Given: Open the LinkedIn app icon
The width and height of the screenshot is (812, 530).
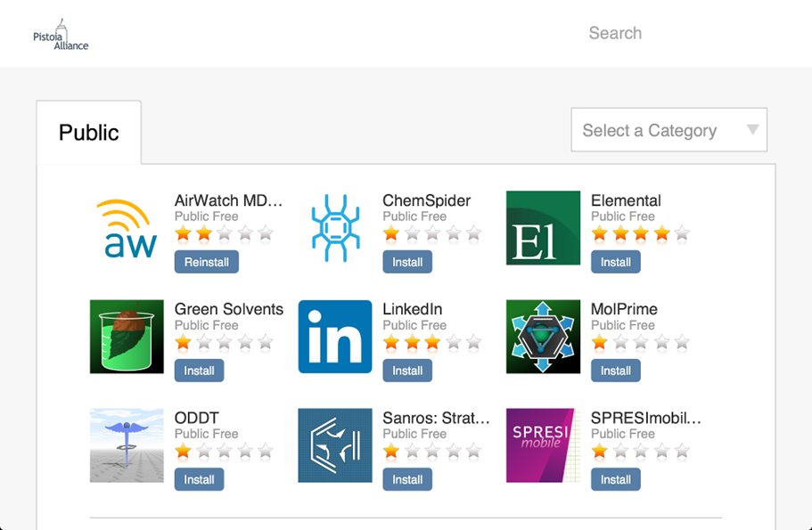Looking at the screenshot, I should 334,337.
